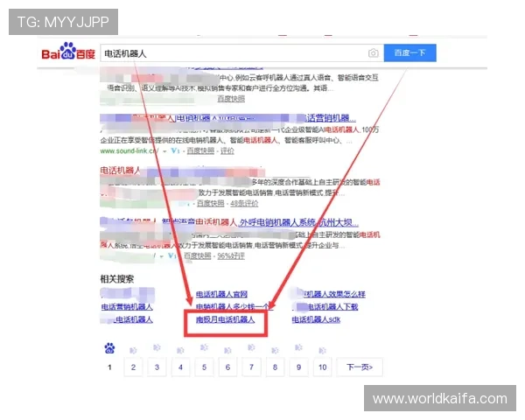Click the 评价 link of sound-link result

point(227,150)
